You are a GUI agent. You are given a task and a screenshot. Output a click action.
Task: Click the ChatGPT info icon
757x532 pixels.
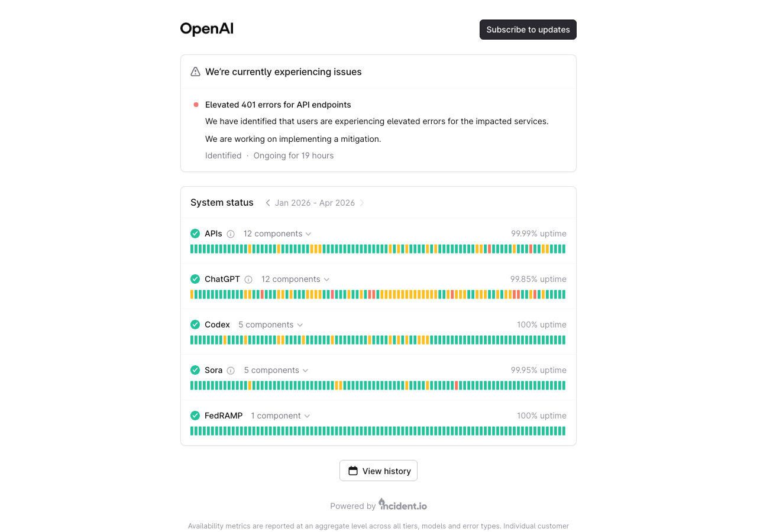pos(248,280)
